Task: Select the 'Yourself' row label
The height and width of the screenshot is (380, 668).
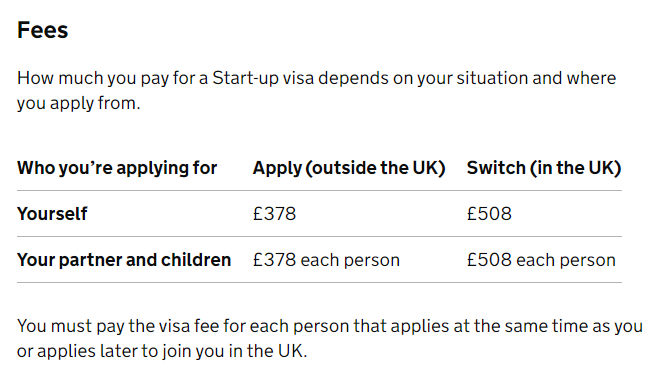Action: tap(52, 214)
